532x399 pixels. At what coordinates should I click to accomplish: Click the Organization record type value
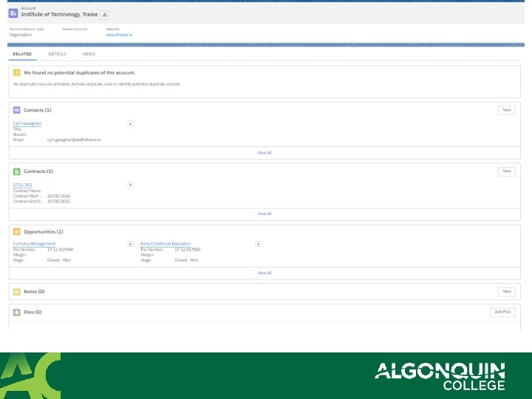coord(21,35)
